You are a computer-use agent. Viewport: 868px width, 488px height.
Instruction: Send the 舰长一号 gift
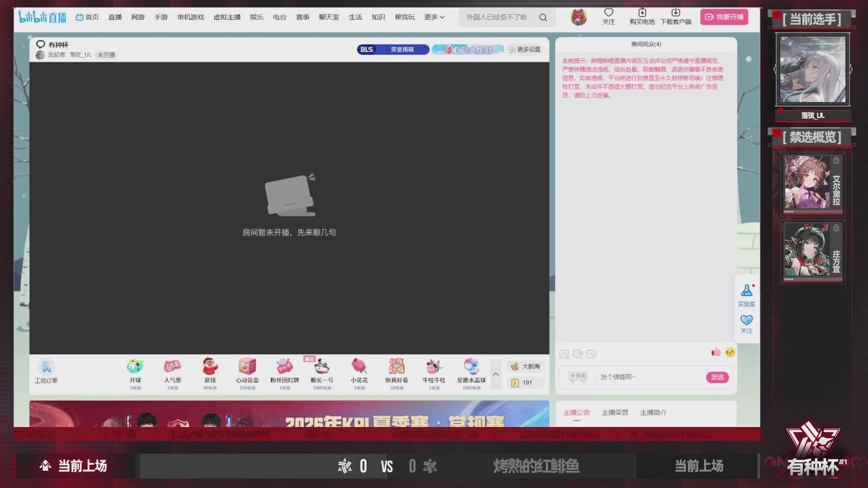click(322, 374)
